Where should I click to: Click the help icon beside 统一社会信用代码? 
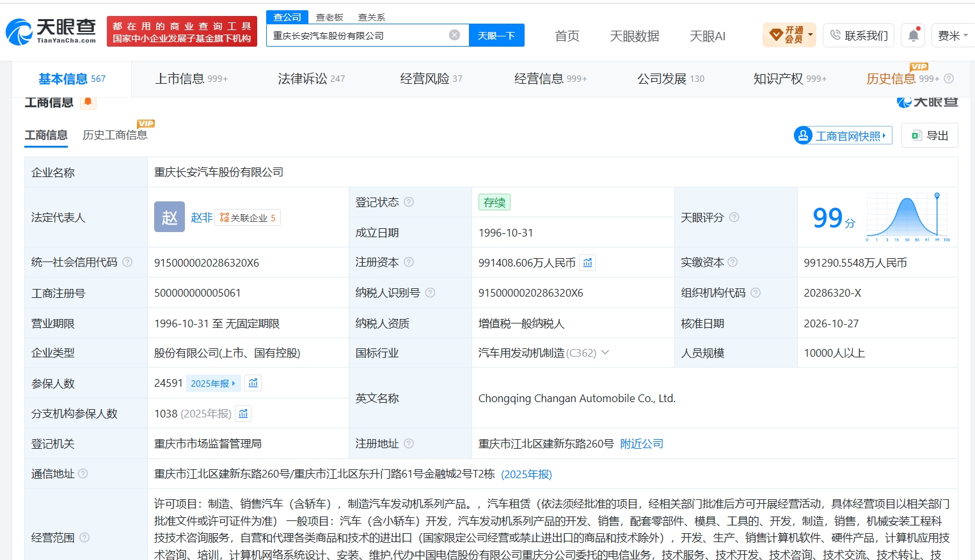pos(127,262)
